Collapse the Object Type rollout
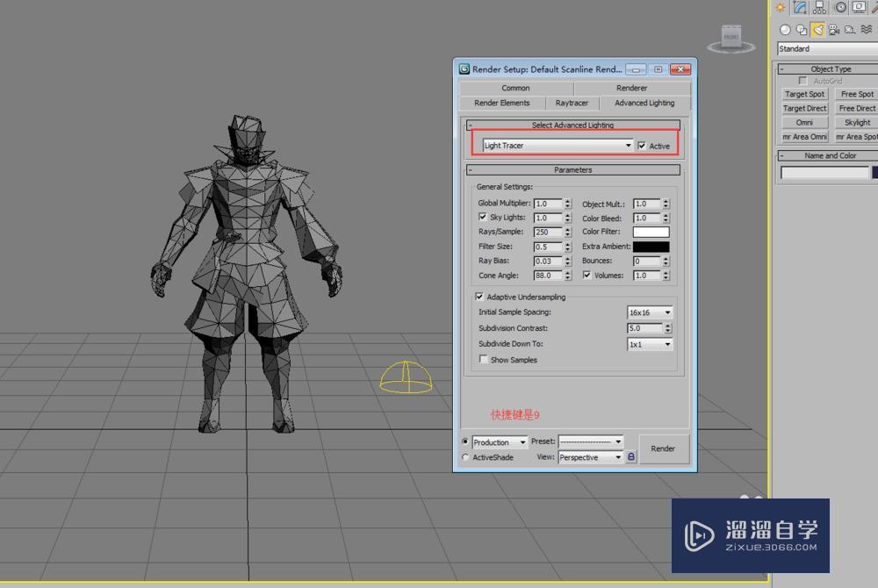This screenshot has width=878, height=588. 829,68
